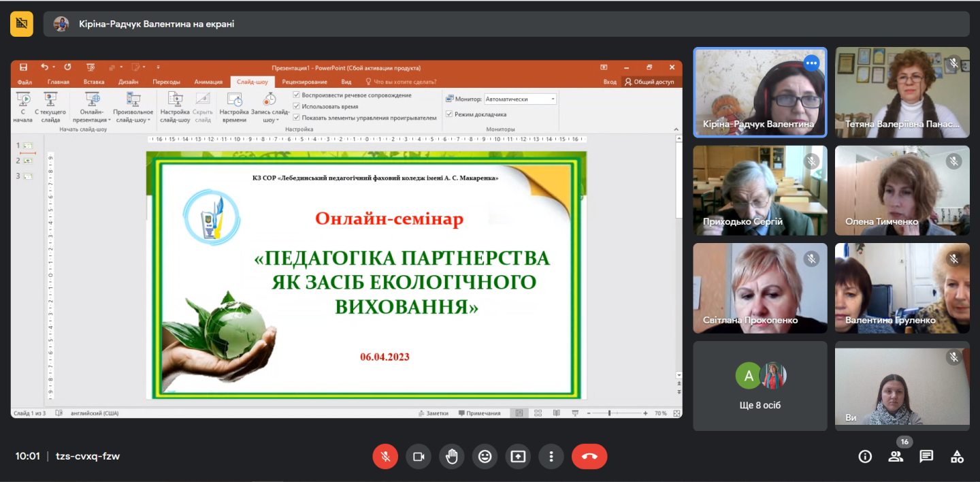Open the 'Монитор' dropdown set to Автоматически
Image resolution: width=980 pixels, height=482 pixels.
pyautogui.click(x=520, y=99)
